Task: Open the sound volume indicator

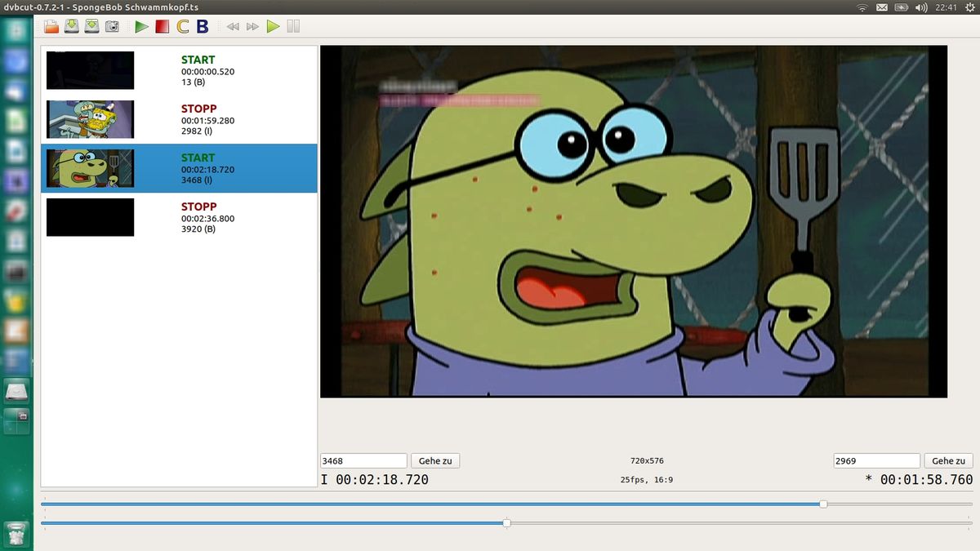Action: point(922,7)
